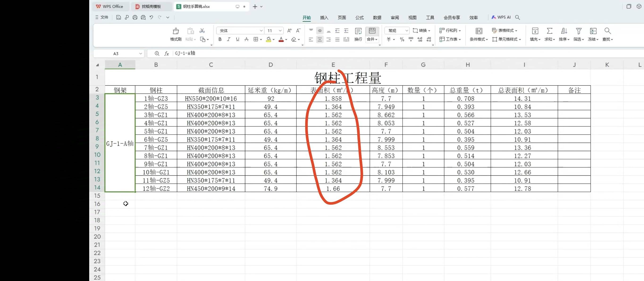This screenshot has height=281, width=644.
Task: Toggle align left
Action: pos(311,39)
